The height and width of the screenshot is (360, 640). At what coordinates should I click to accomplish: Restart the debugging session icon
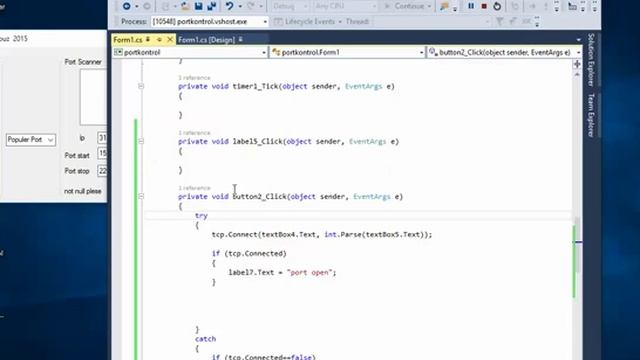coord(497,6)
